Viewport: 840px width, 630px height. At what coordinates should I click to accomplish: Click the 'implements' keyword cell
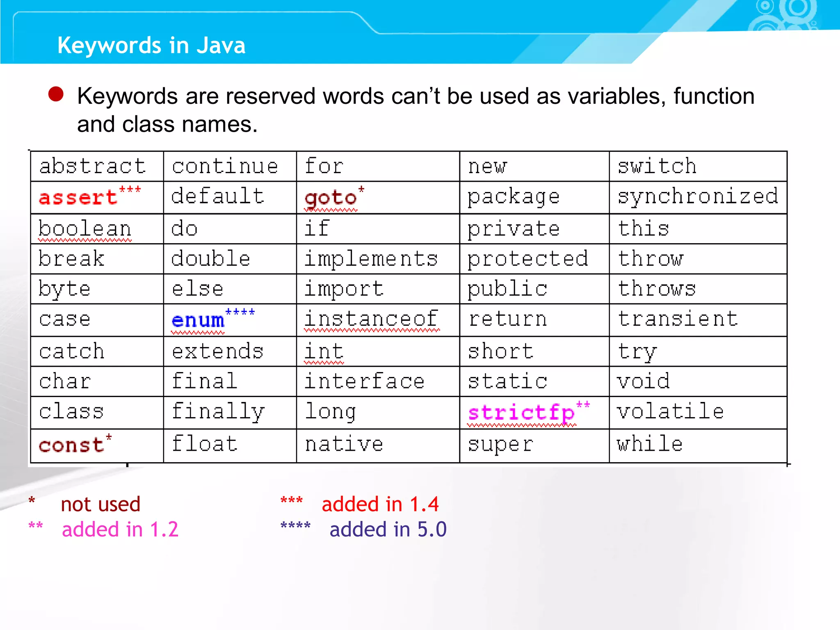378,259
